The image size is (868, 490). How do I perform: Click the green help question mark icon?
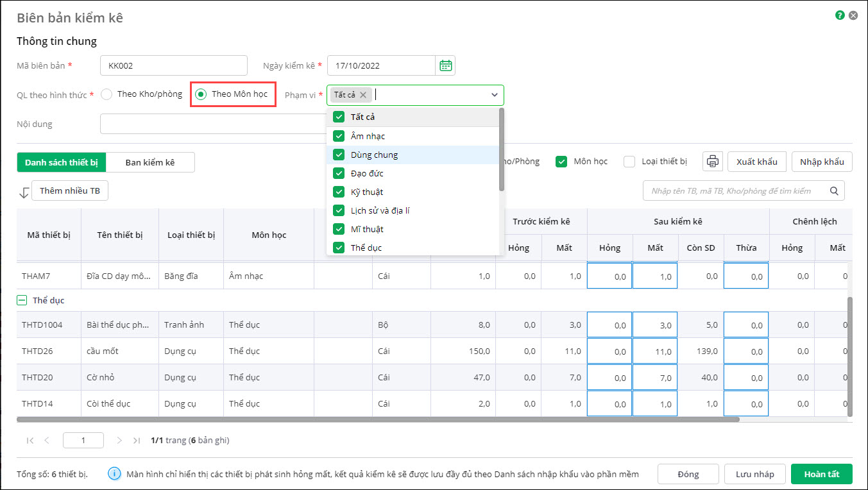tap(840, 15)
